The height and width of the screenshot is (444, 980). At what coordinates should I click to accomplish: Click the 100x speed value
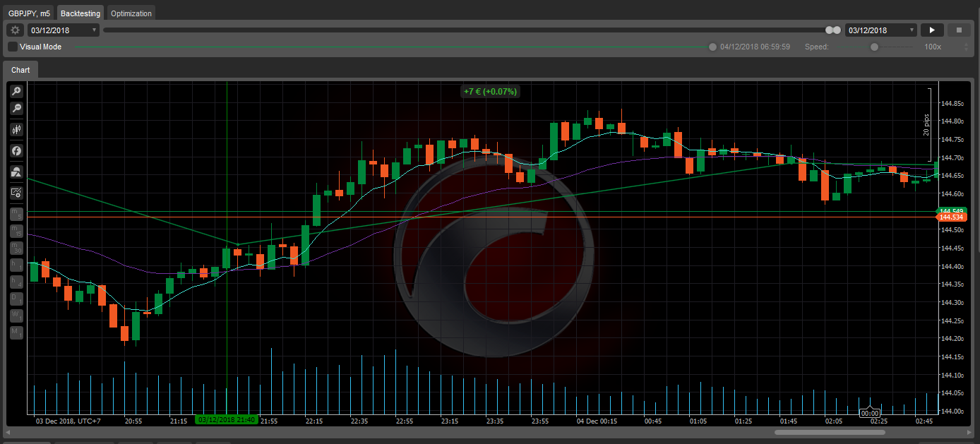933,47
